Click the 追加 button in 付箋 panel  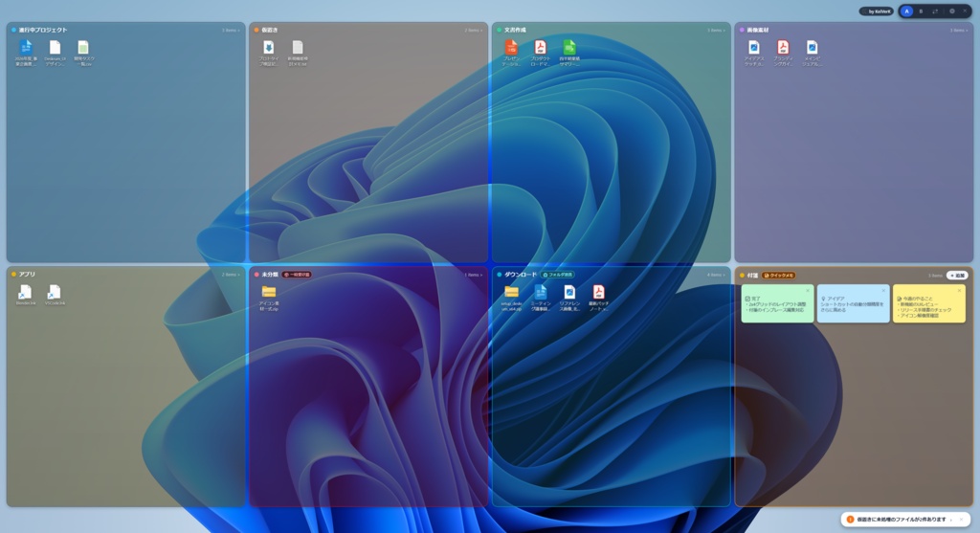pos(957,275)
